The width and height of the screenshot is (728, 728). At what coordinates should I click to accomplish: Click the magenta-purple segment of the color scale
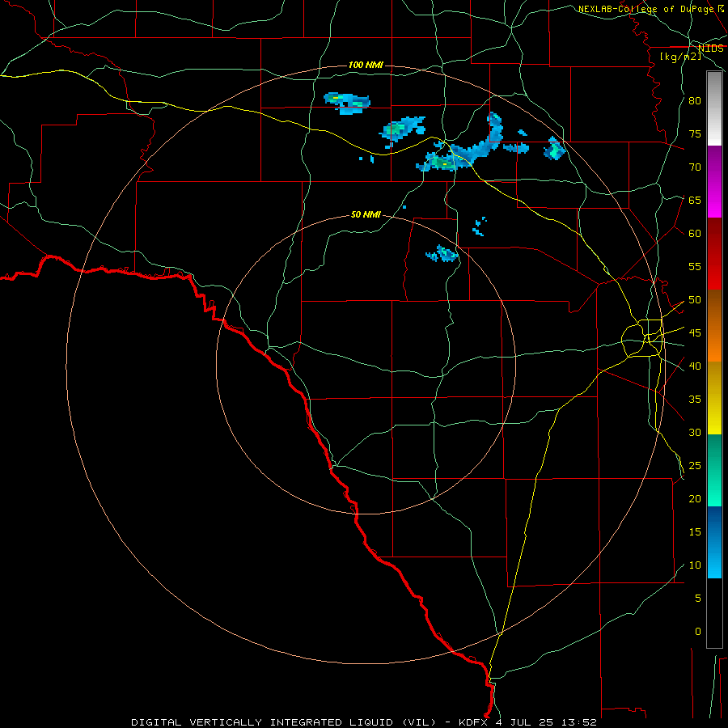click(x=714, y=181)
